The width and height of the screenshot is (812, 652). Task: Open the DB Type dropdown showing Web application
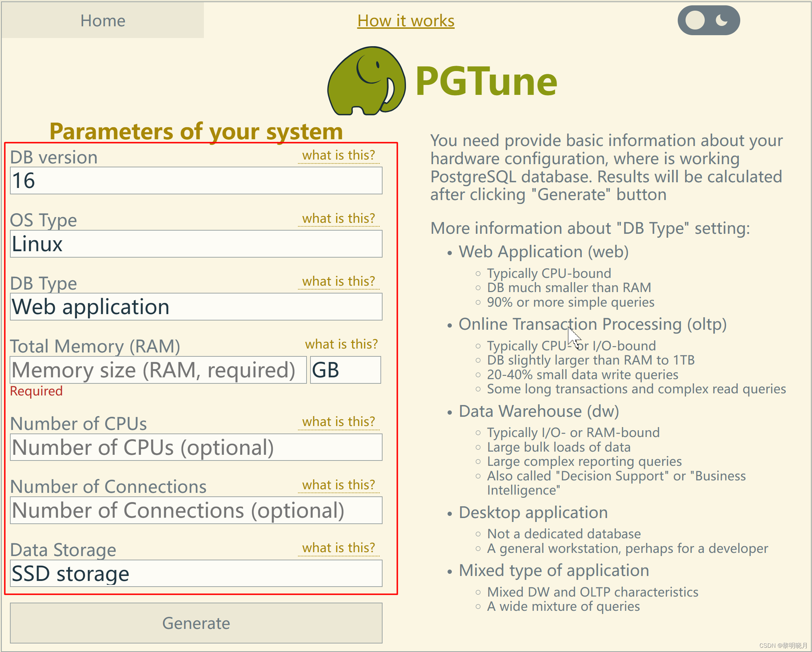click(196, 307)
